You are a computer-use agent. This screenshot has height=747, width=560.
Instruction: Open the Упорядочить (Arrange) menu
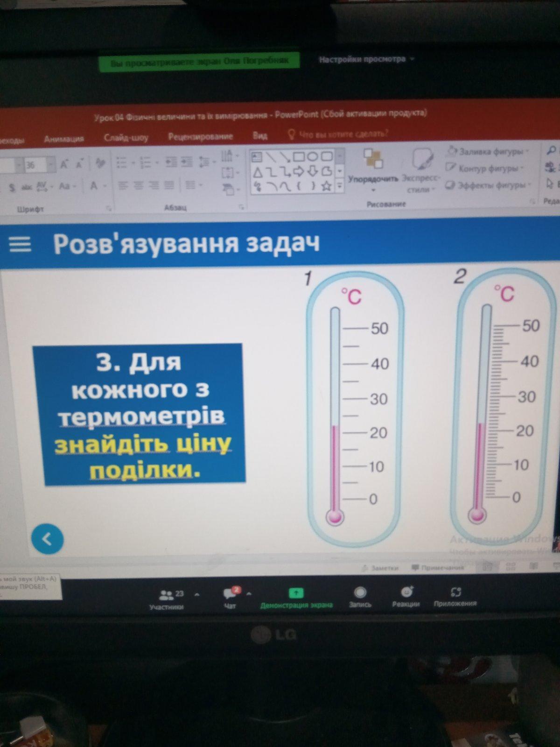click(x=373, y=170)
